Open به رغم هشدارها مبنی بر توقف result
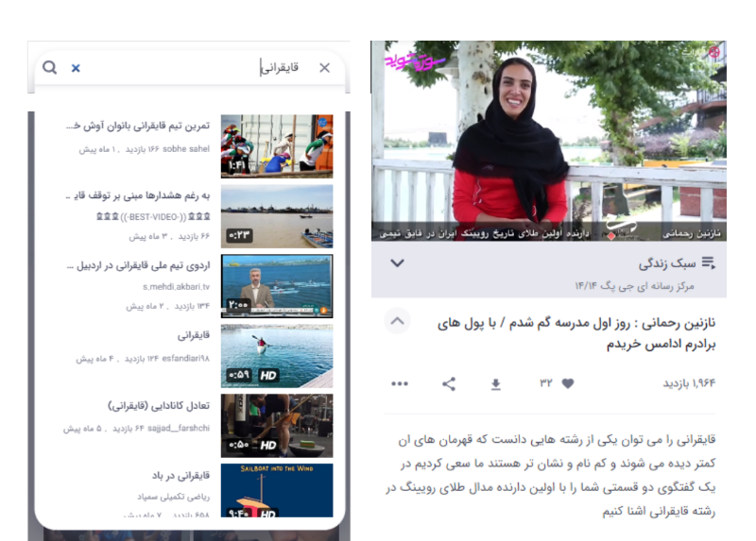Image resolution: width=756 pixels, height=541 pixels. [142, 195]
